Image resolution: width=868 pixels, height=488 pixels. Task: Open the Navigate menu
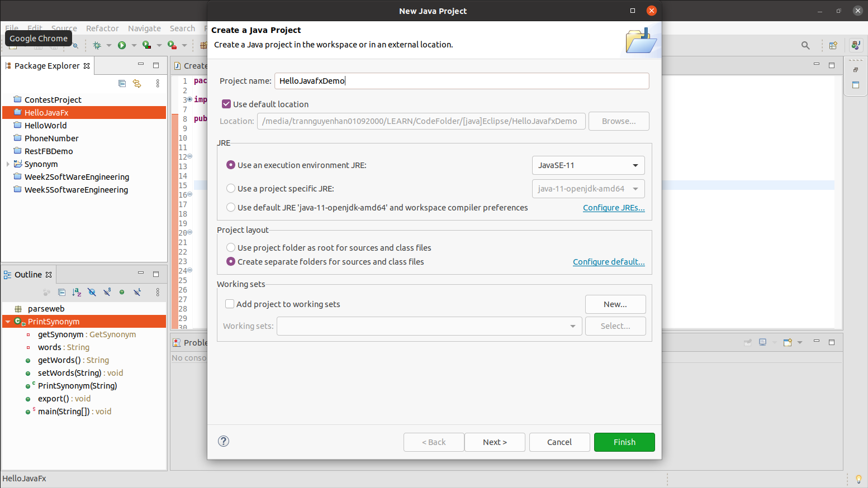point(144,28)
